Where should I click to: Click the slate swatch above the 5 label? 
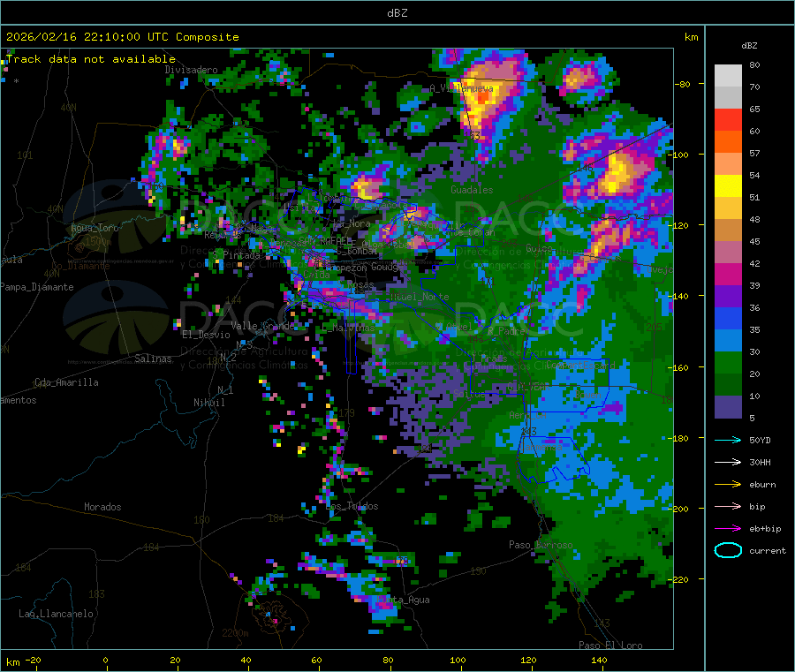coord(728,407)
